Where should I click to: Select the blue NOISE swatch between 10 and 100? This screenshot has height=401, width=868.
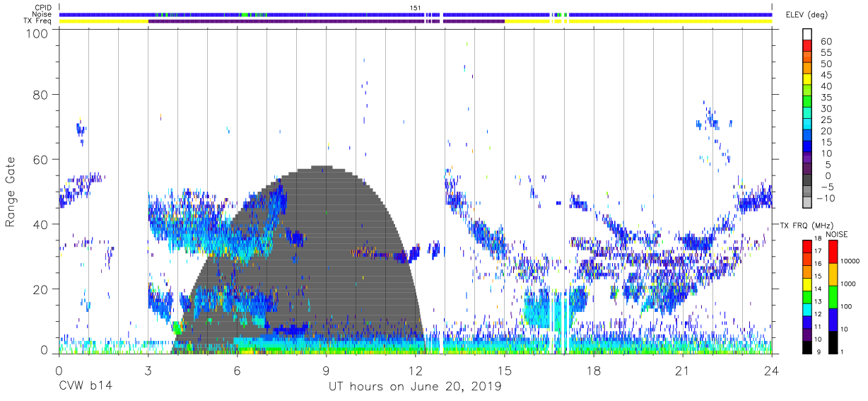[x=833, y=318]
